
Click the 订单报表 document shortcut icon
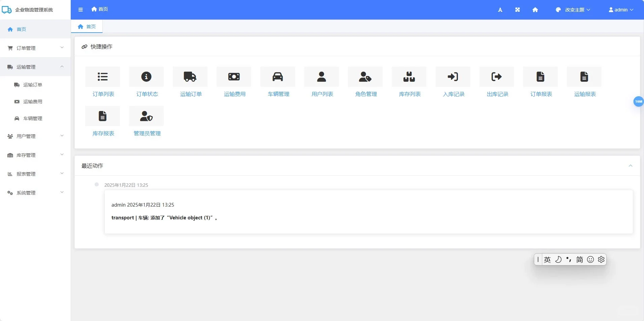[541, 77]
